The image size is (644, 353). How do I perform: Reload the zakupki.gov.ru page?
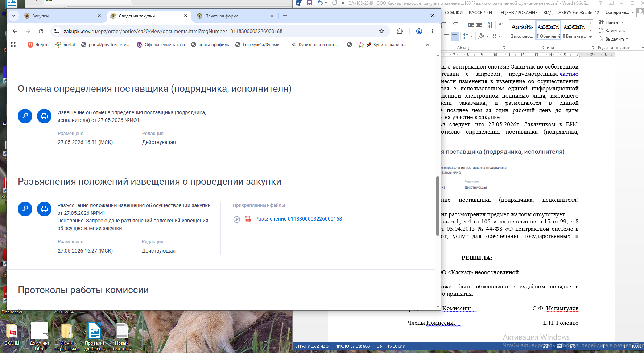pyautogui.click(x=41, y=31)
